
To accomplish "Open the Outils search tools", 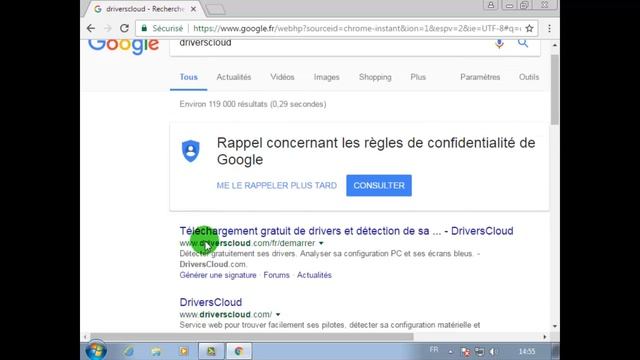I will coord(529,77).
